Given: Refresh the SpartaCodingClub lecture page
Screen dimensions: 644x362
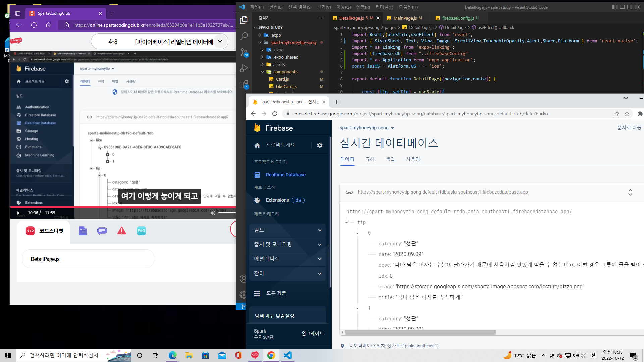Looking at the screenshot, I should [x=34, y=25].
